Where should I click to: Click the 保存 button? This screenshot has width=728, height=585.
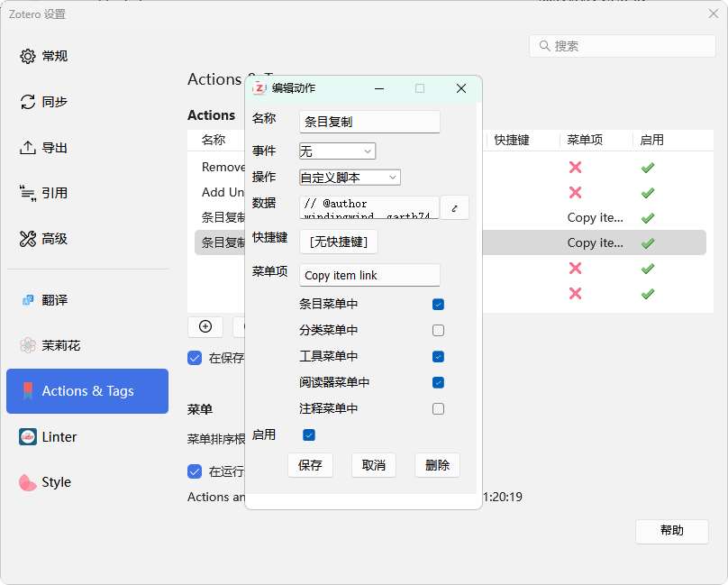[310, 465]
